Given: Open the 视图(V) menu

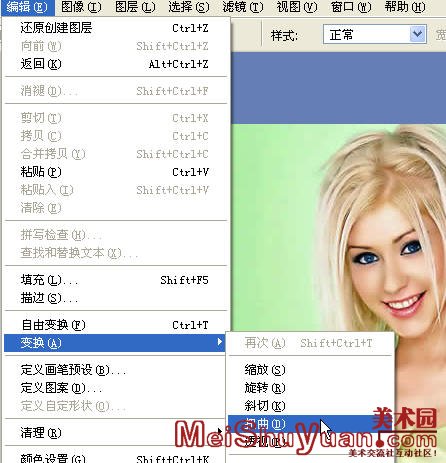Looking at the screenshot, I should point(297,7).
